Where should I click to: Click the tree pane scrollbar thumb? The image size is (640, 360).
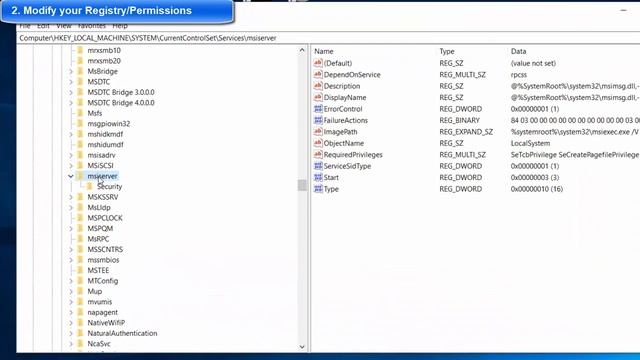click(302, 185)
